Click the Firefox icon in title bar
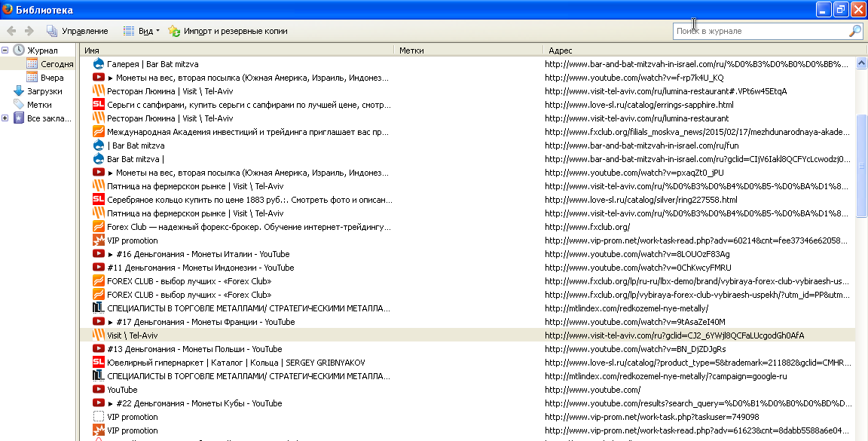 tap(8, 9)
